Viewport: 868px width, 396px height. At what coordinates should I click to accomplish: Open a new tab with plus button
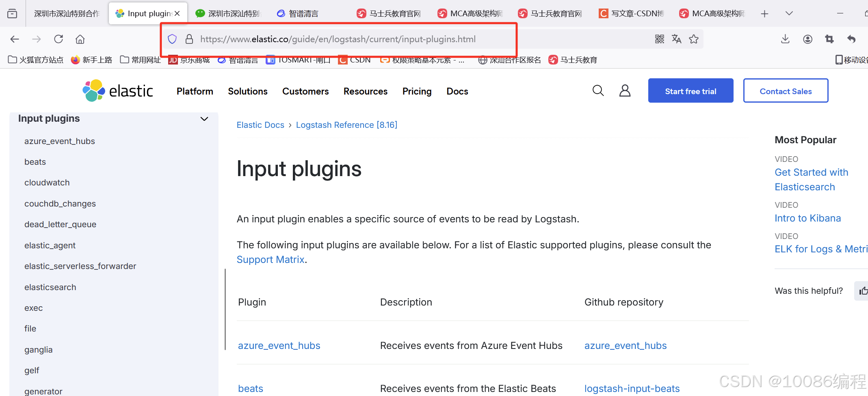coord(764,14)
